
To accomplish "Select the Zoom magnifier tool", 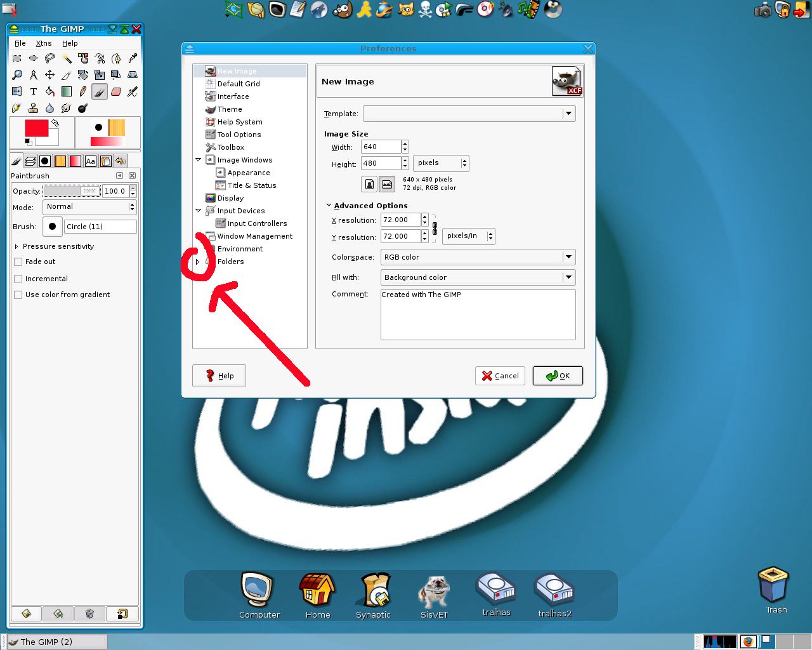I will [x=17, y=75].
